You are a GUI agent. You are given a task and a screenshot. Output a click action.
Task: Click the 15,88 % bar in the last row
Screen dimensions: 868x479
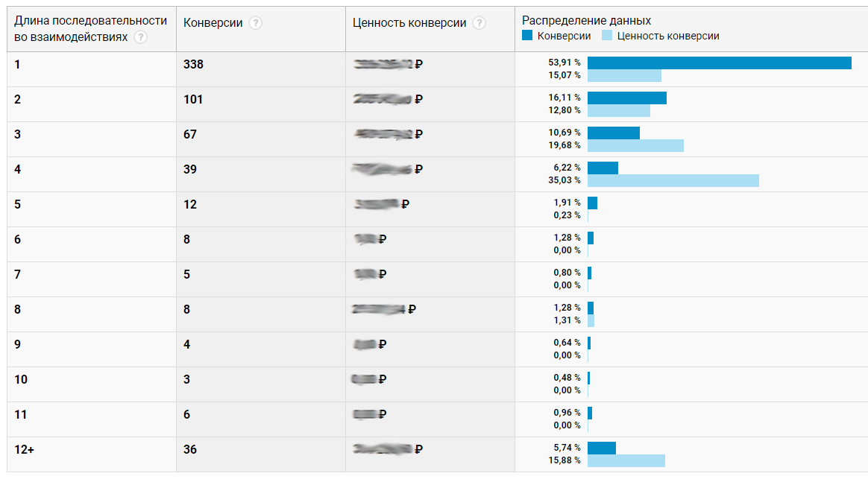point(626,461)
